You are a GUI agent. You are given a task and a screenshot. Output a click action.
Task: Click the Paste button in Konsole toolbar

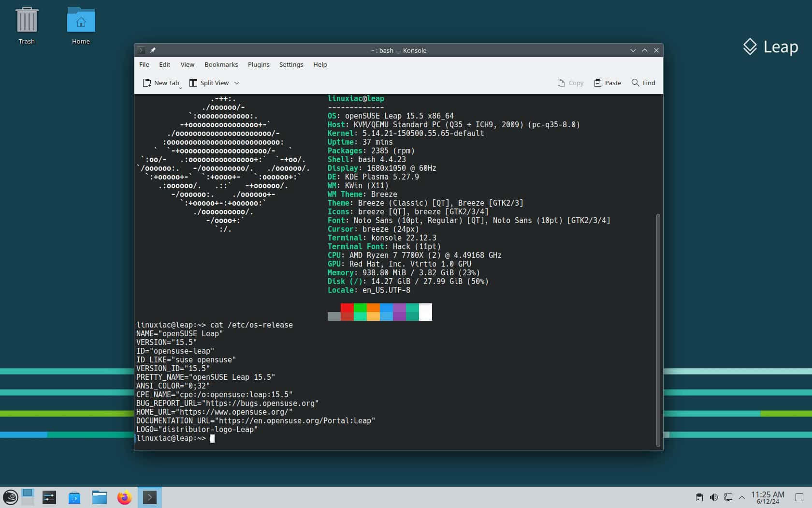607,83
